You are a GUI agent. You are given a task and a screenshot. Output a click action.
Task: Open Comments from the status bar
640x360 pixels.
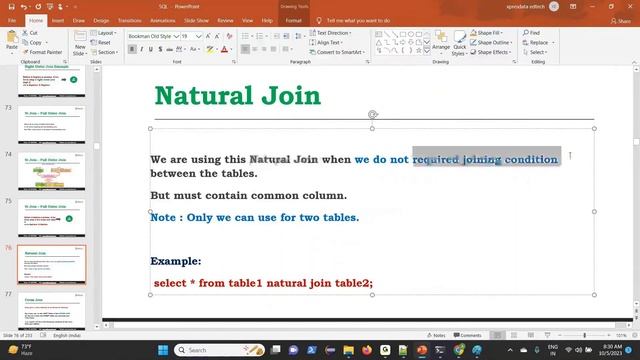pos(468,335)
